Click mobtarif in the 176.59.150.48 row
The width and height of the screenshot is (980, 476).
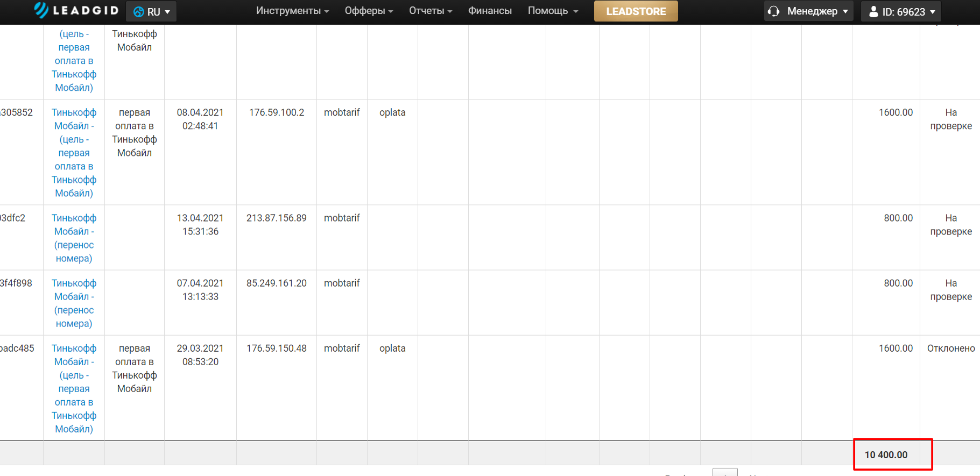pos(342,348)
